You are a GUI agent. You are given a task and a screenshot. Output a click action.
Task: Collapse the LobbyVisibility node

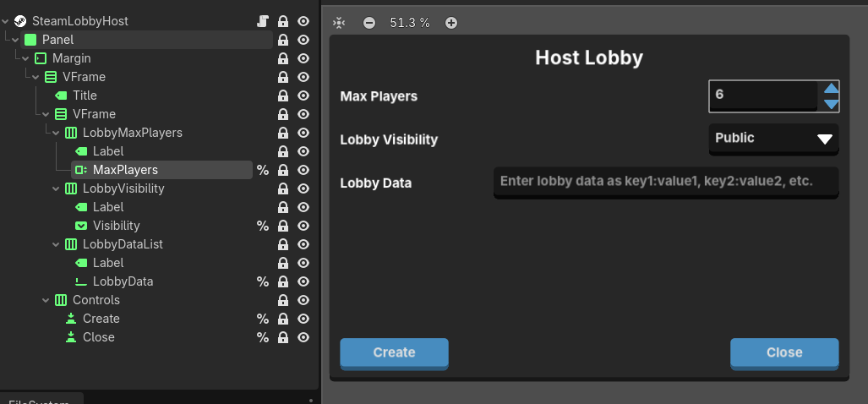click(56, 188)
